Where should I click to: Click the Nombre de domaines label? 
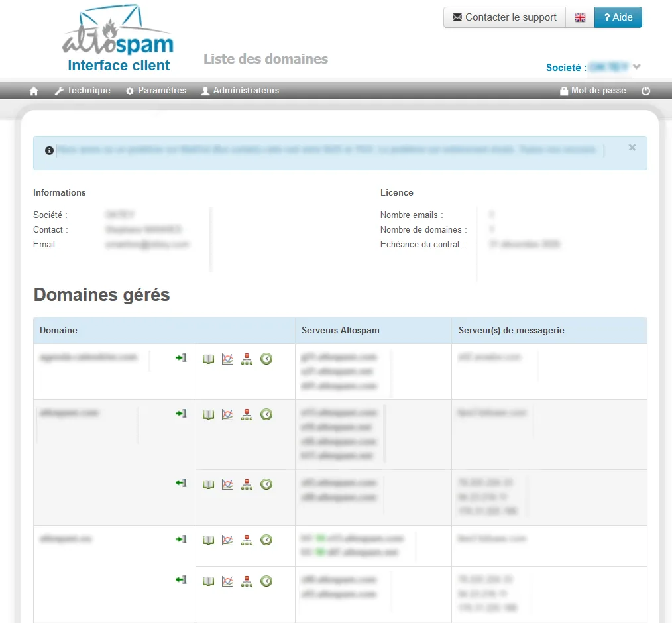(423, 230)
